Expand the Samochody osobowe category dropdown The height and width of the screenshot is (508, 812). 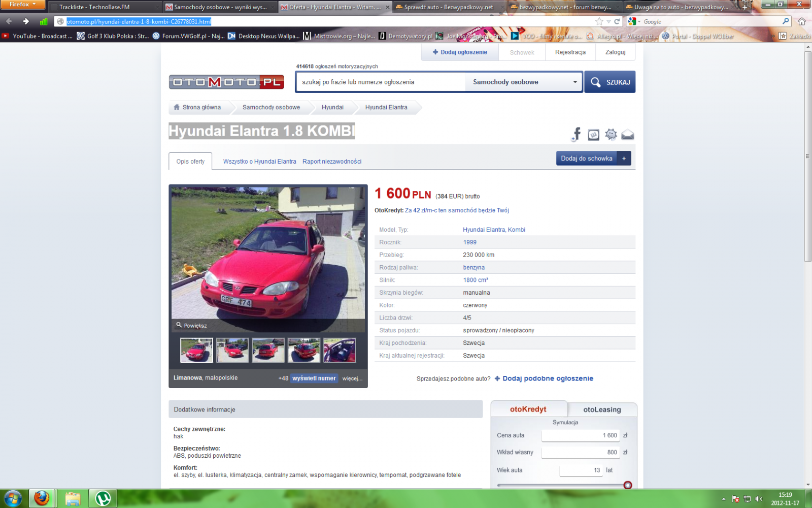point(524,82)
